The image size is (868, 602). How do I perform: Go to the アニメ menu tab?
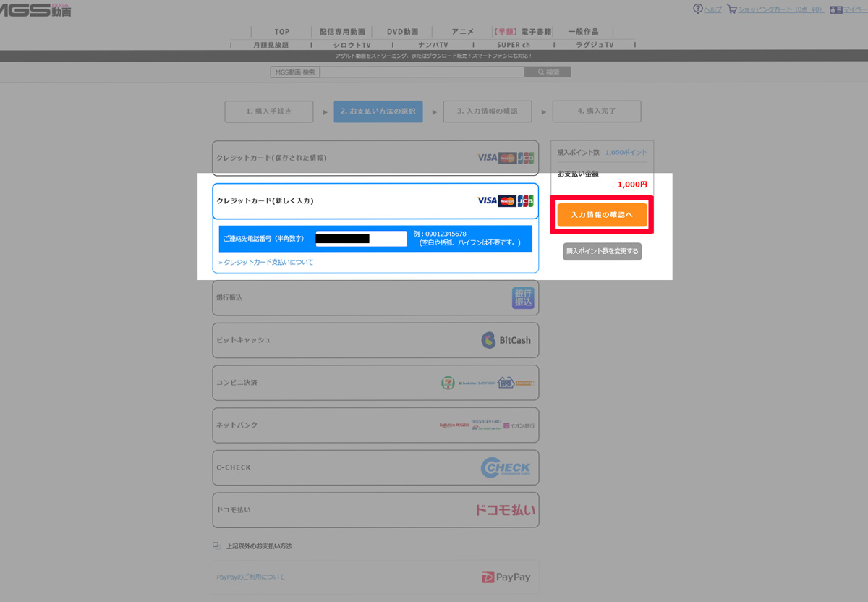[x=462, y=32]
